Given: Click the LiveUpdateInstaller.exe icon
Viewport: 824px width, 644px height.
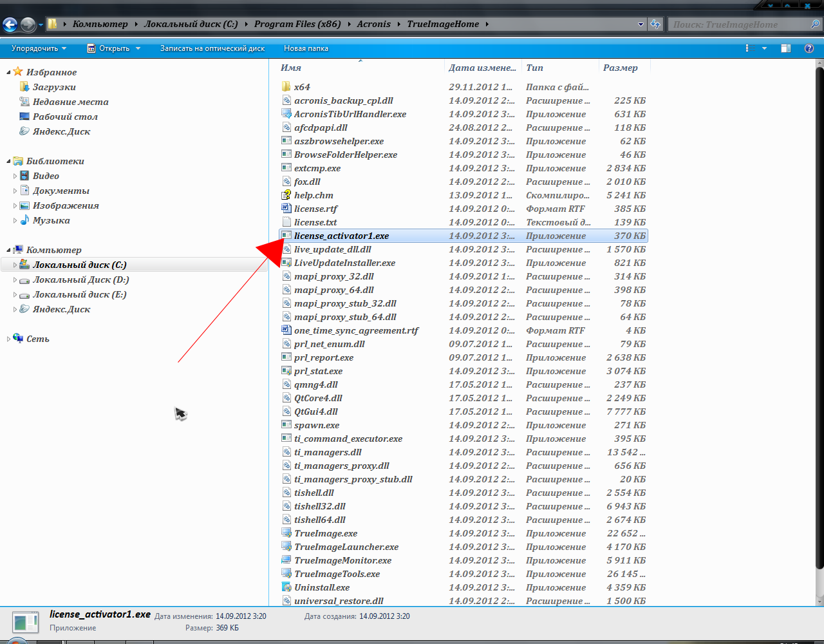Looking at the screenshot, I should coord(286,262).
